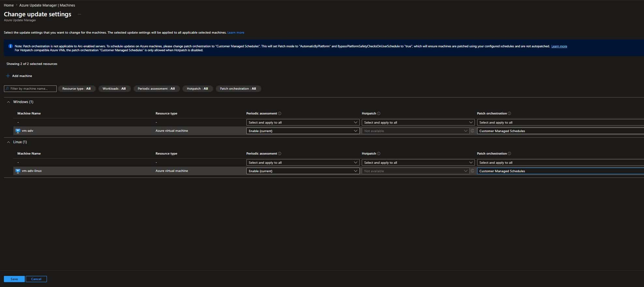Image resolution: width=644 pixels, height=287 pixels.
Task: Open vm-adv-linux Patch orchestration dropdown
Action: 561,171
